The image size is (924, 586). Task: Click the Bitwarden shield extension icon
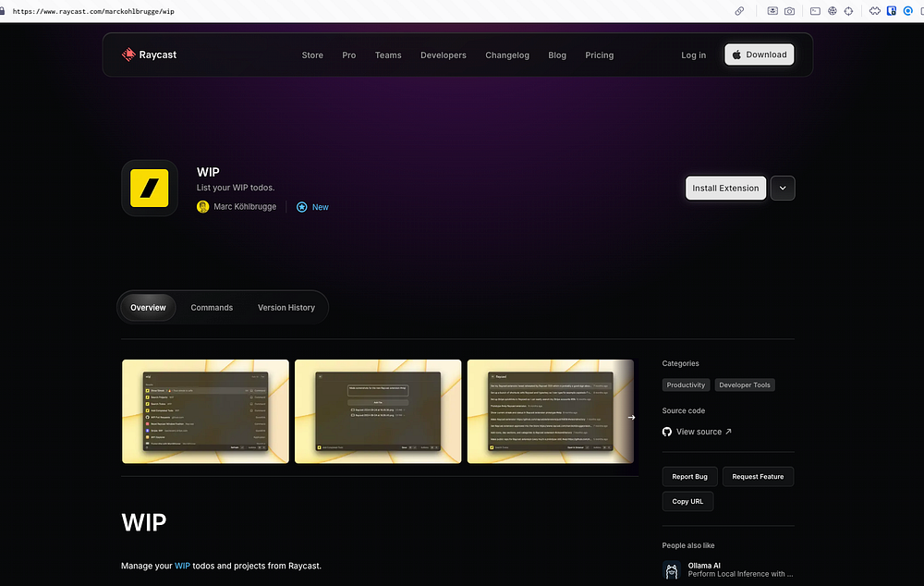click(x=892, y=10)
